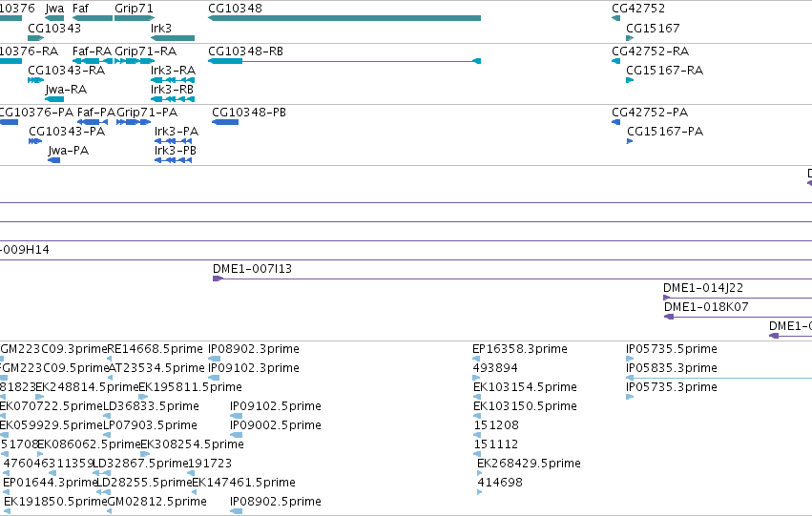
Task: Select the CG42752 gene arrow
Action: click(615, 18)
